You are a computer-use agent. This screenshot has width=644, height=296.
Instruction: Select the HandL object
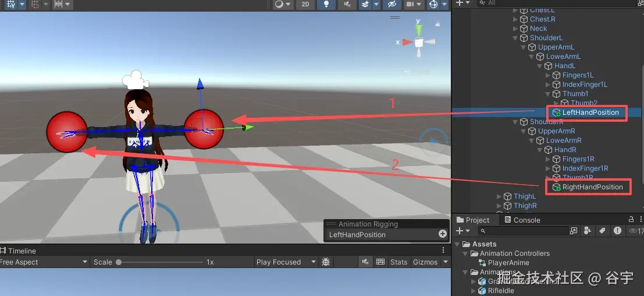pos(565,66)
